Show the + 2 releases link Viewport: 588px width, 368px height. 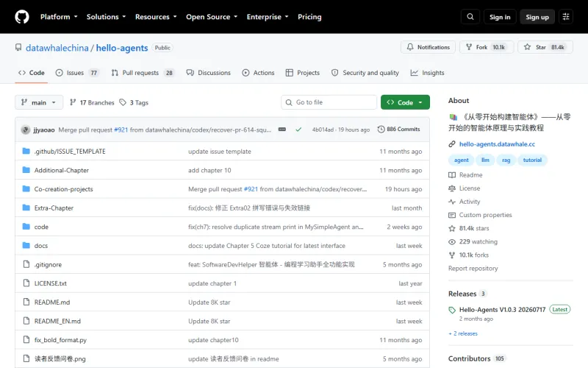click(463, 333)
